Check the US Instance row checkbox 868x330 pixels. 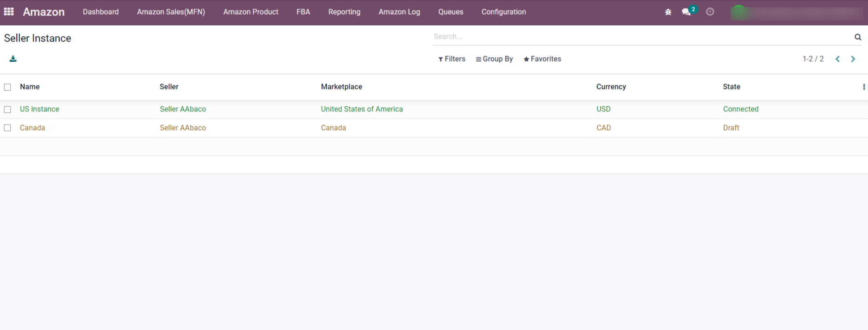[8, 110]
